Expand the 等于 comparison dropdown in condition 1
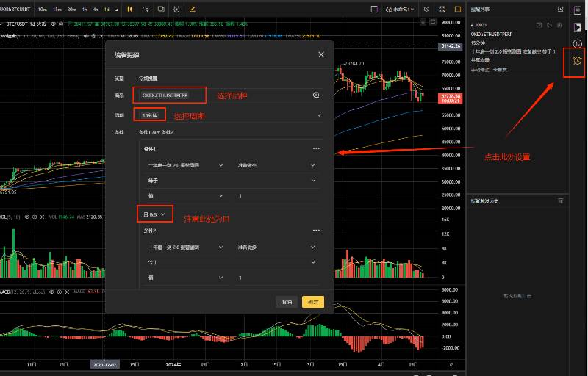 coord(313,181)
